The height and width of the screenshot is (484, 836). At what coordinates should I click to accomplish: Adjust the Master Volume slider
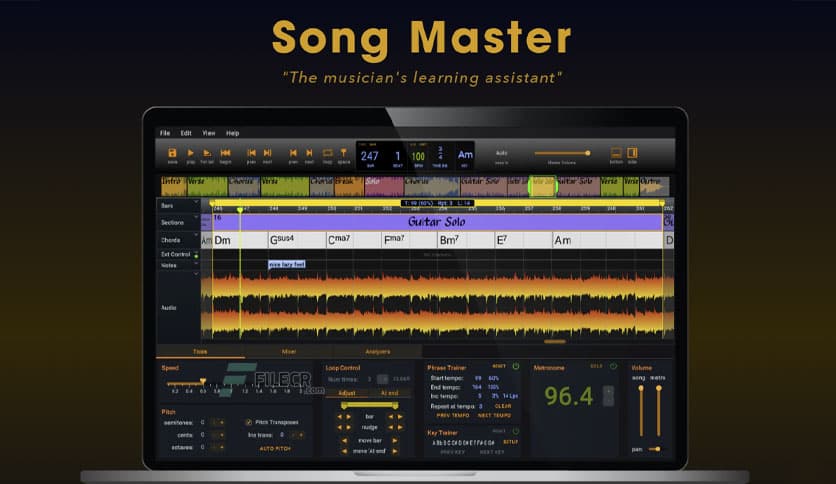tap(562, 153)
